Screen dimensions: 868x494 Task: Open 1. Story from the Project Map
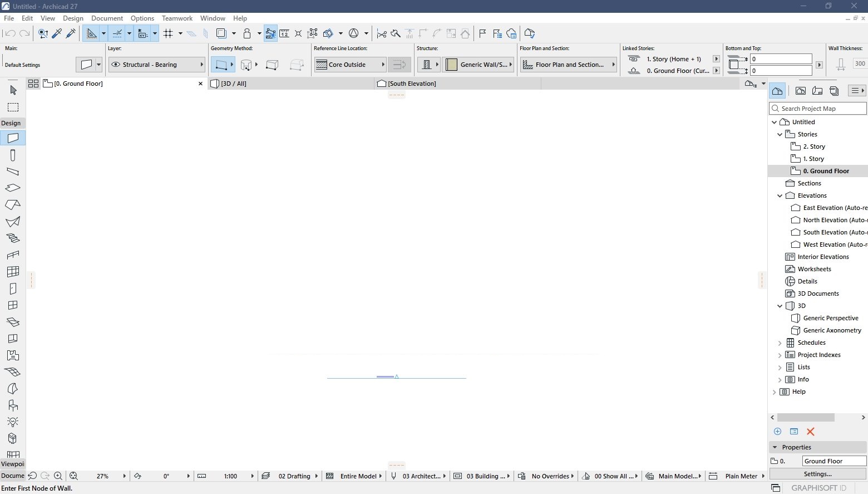click(813, 158)
